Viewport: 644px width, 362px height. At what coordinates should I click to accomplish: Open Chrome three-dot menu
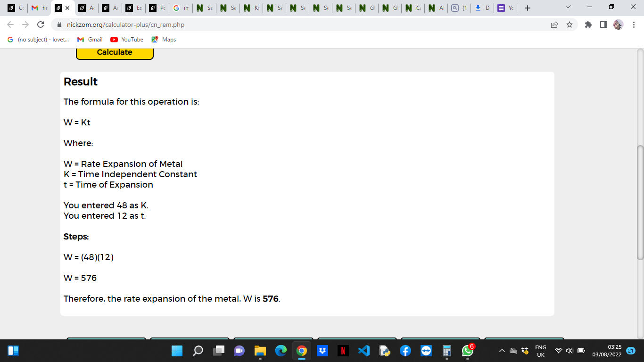click(634, 25)
